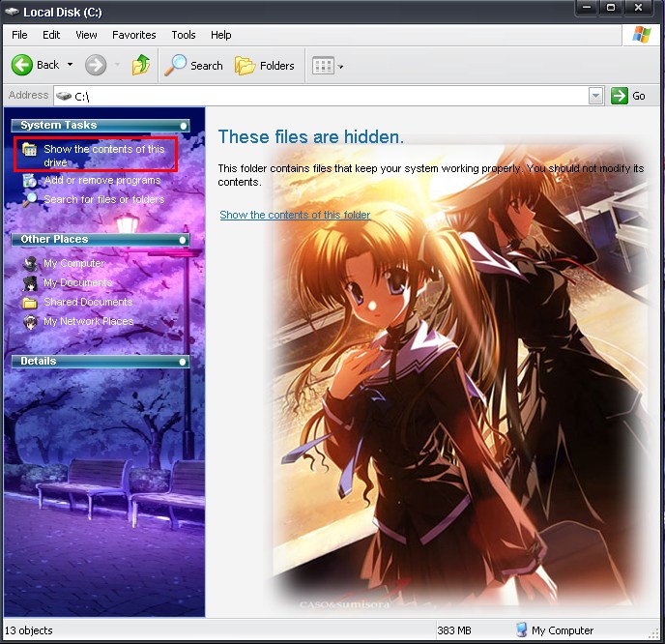Click Search for files or folders
This screenshot has width=665, height=644.
[104, 199]
